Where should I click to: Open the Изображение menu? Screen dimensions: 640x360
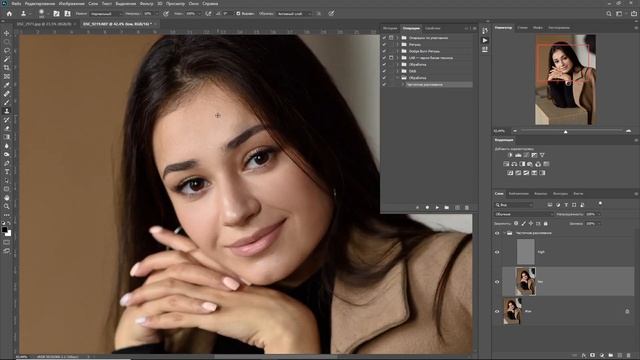pyautogui.click(x=71, y=3)
